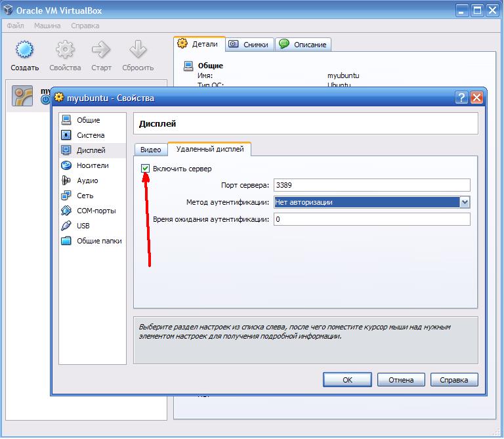
Task: Expand the Метод аутентификации dropdown arrow
Action: pyautogui.click(x=465, y=202)
